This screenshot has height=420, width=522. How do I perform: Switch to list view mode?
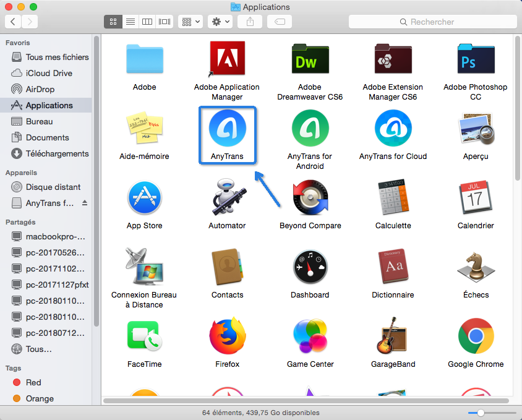click(130, 22)
